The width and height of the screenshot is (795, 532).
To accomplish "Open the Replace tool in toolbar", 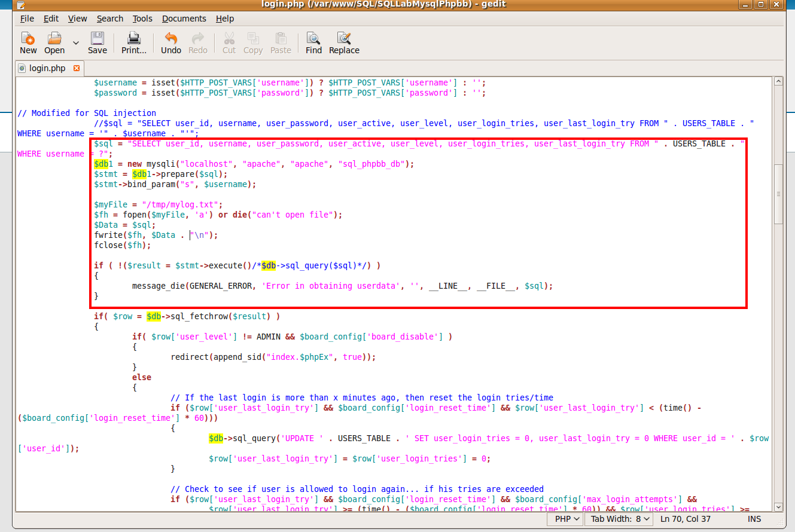I will point(344,42).
